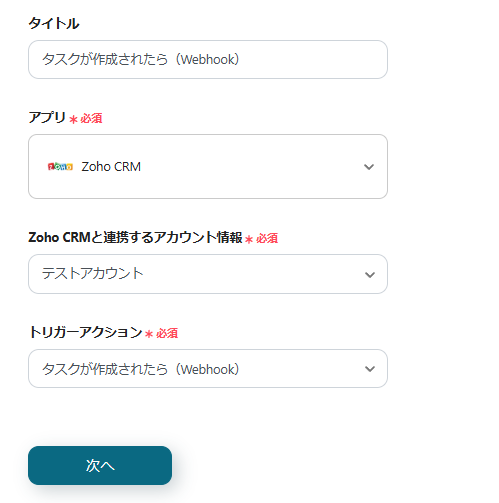Click the 必須 marker beside アプリ
Screen dimensions: 499x503
(91, 118)
